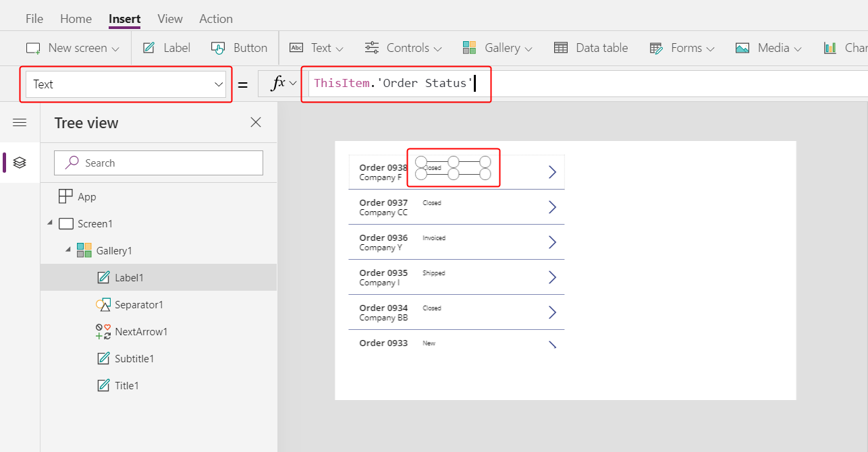Switch to the Home tab

coord(76,19)
